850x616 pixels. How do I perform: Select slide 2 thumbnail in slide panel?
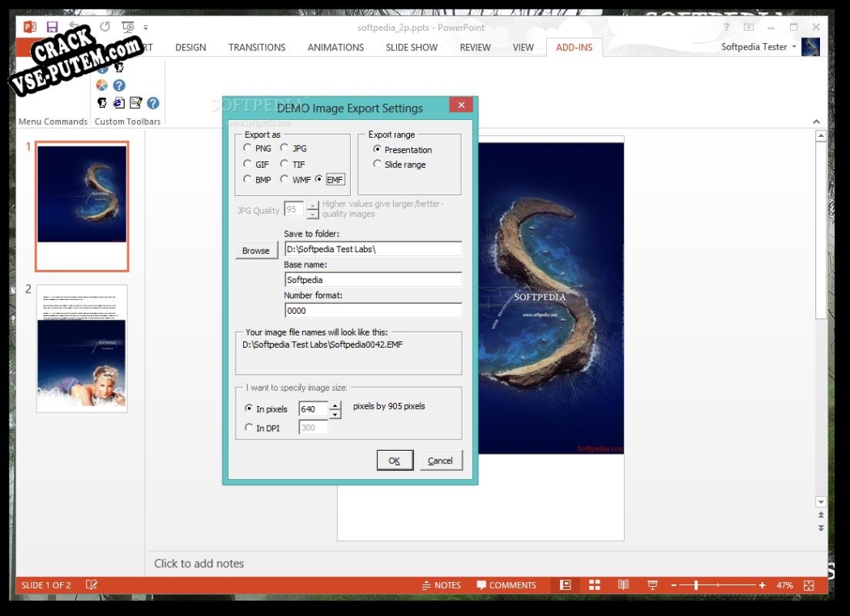pos(82,349)
